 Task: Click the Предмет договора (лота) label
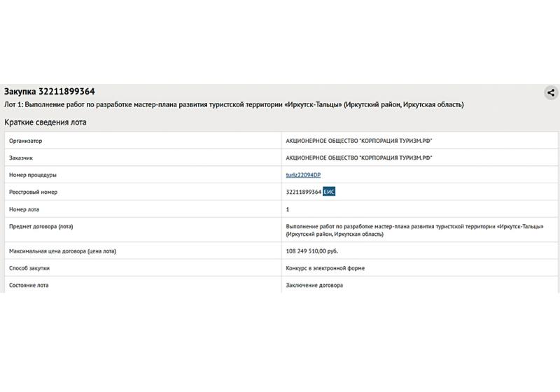[41, 226]
